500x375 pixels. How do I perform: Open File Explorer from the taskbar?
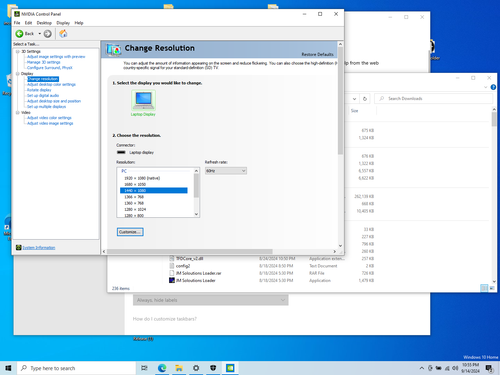(x=179, y=368)
